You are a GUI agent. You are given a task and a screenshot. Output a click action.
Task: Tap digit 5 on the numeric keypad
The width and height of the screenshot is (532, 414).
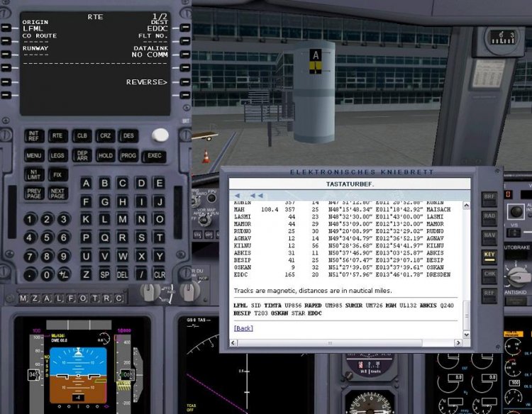(47, 237)
